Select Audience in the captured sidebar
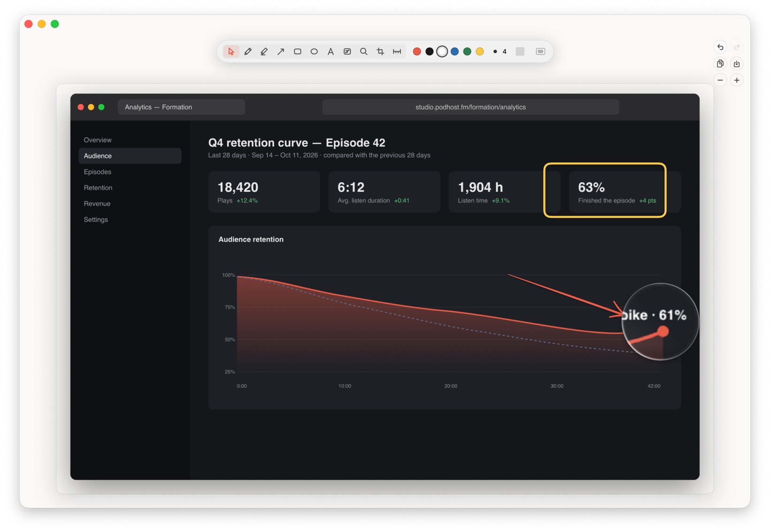Image resolution: width=770 pixels, height=532 pixels. pos(130,156)
